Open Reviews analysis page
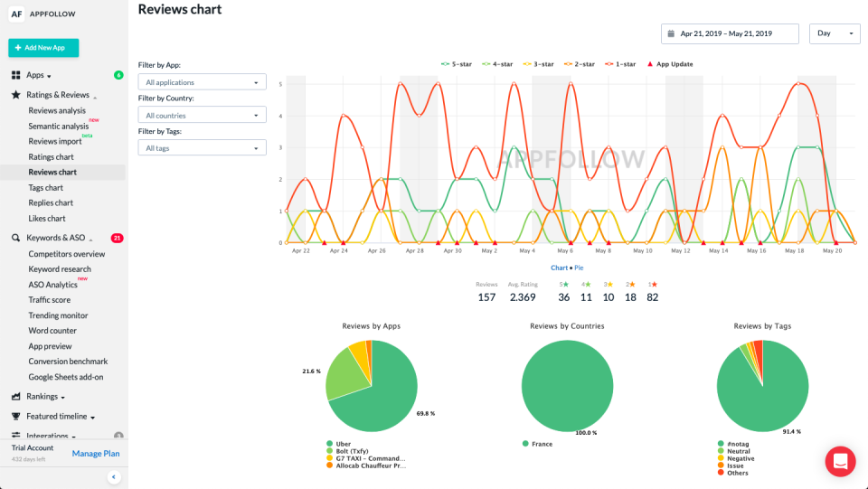Image resolution: width=868 pixels, height=489 pixels. click(x=57, y=110)
